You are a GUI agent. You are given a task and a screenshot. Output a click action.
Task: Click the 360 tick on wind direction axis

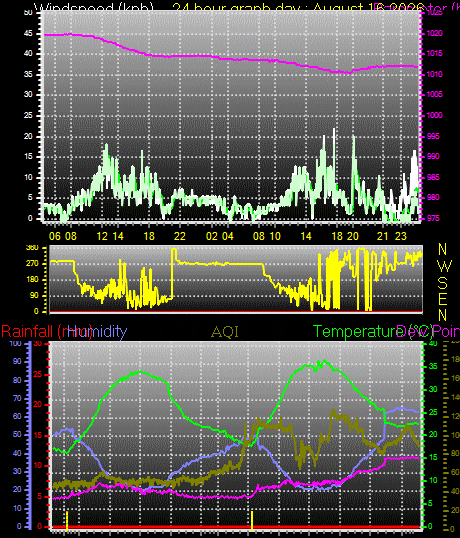click(32, 248)
